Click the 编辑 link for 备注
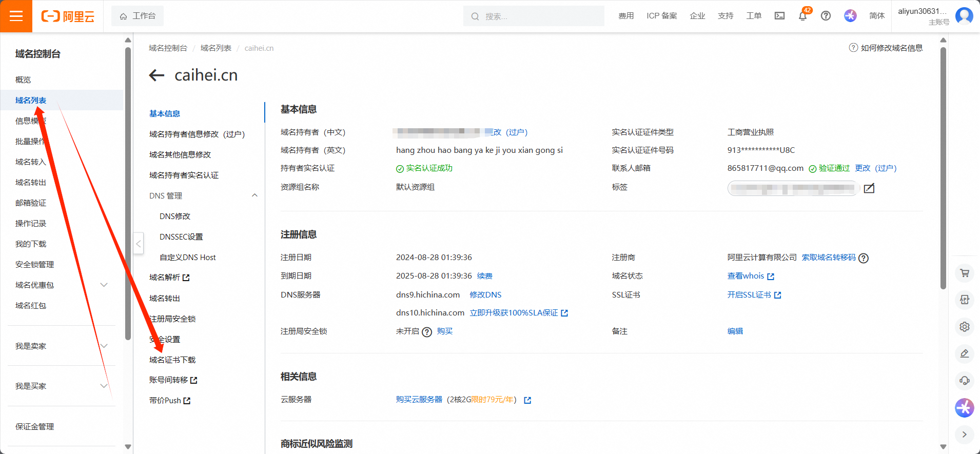 (735, 331)
